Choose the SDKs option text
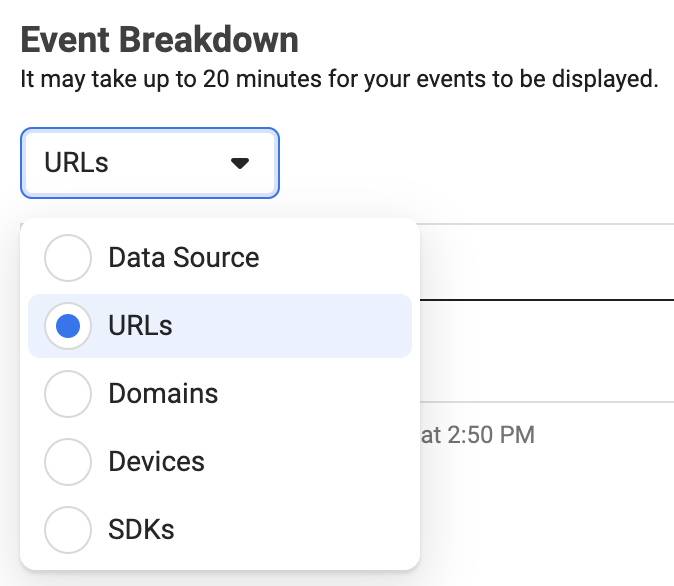Image resolution: width=674 pixels, height=586 pixels. (x=141, y=529)
